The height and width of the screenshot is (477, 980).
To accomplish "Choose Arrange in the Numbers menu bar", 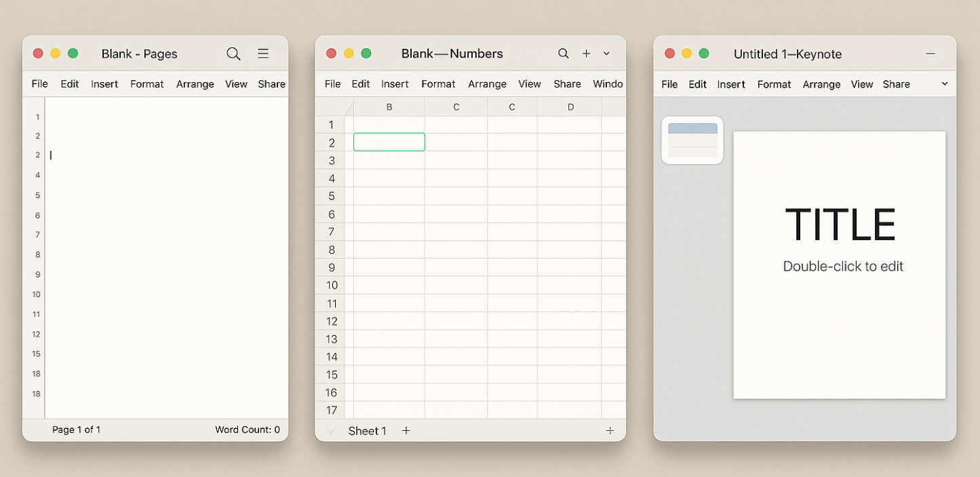I will (487, 84).
